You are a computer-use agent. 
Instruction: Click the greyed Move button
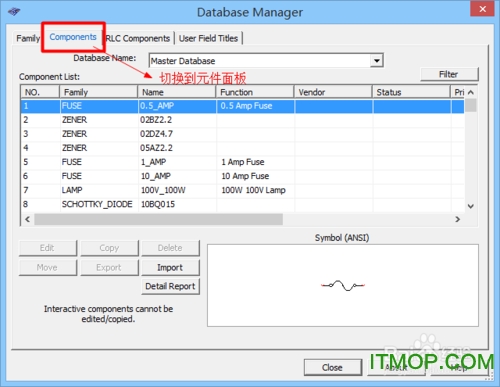click(47, 267)
